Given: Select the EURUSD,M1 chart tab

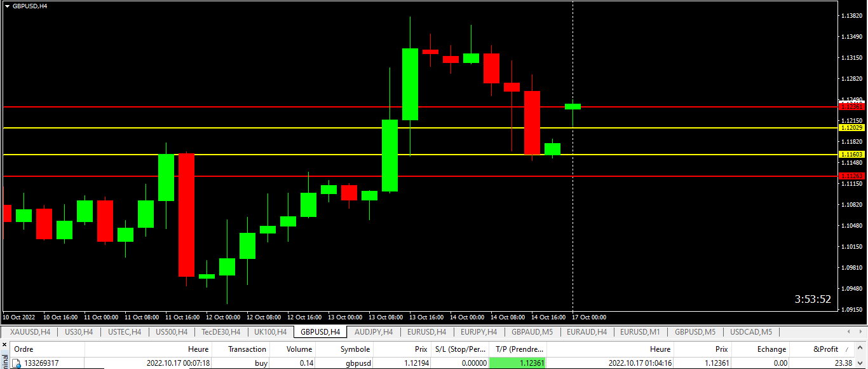Looking at the screenshot, I should (x=641, y=331).
